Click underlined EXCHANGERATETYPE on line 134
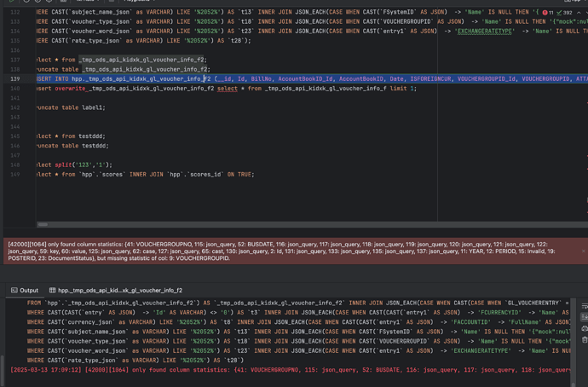 [485, 32]
